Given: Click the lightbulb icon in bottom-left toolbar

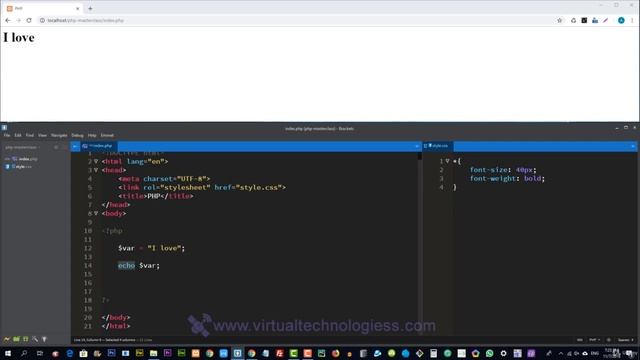Looking at the screenshot, I should [44, 340].
